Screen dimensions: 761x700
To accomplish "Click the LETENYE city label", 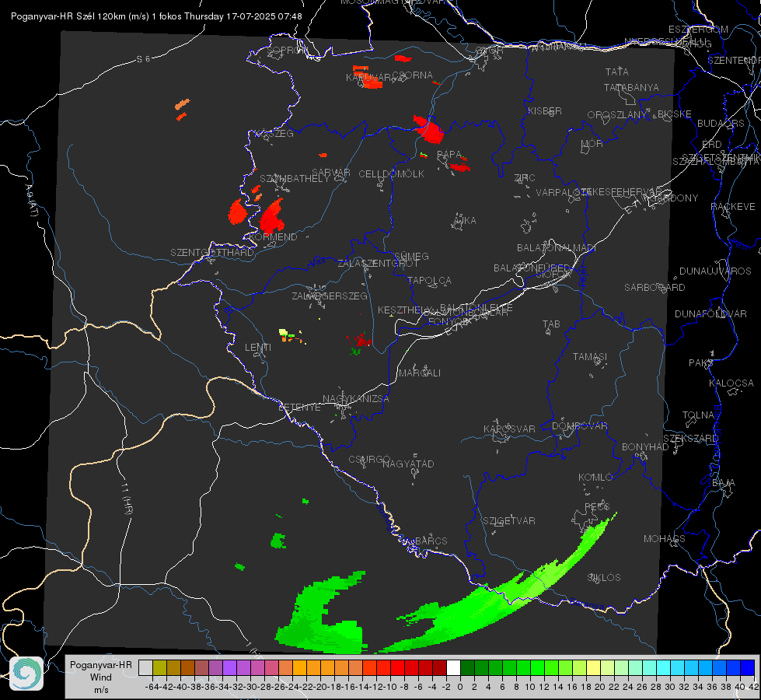I will click(299, 408).
